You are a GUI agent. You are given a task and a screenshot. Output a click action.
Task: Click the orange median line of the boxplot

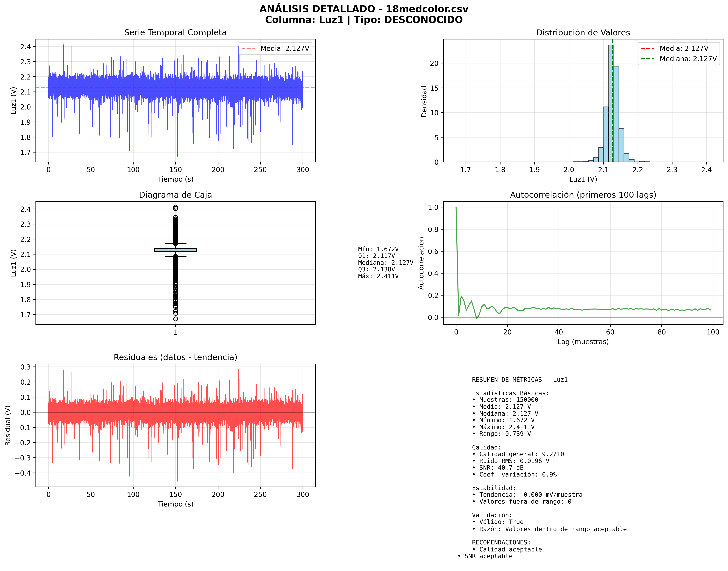coord(175,250)
